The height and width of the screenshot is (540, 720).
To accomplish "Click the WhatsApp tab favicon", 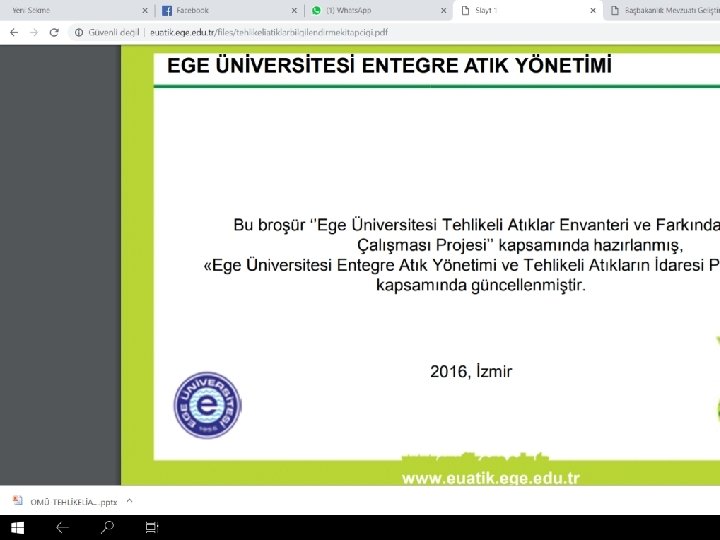I will coord(316,10).
